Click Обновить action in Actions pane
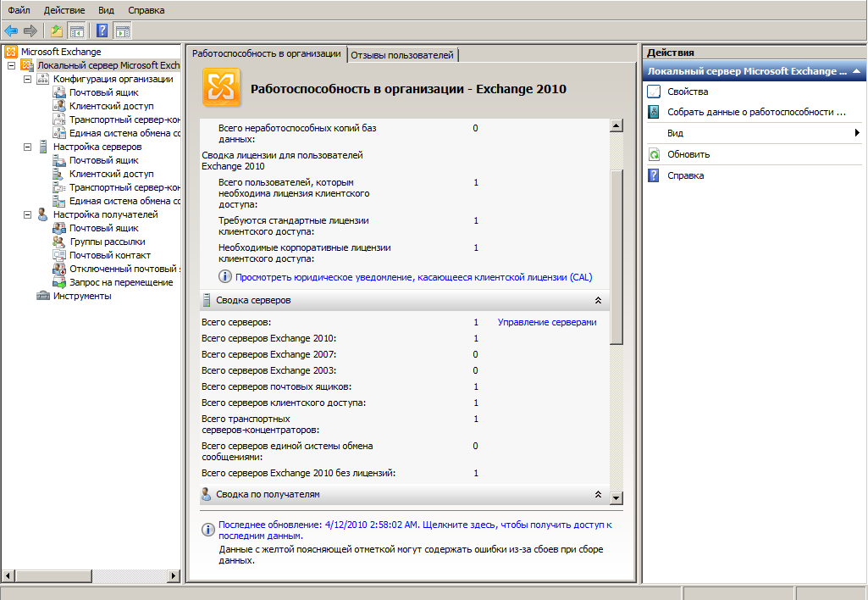 [x=688, y=154]
